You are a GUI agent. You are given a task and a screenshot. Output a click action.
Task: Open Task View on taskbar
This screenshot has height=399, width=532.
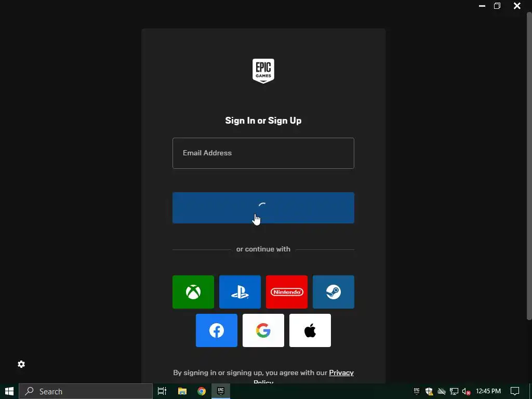162,391
